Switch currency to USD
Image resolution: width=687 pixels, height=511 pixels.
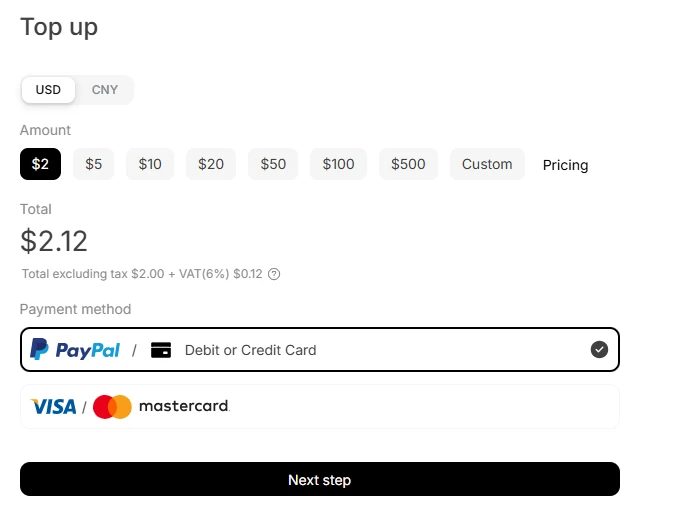pos(48,90)
